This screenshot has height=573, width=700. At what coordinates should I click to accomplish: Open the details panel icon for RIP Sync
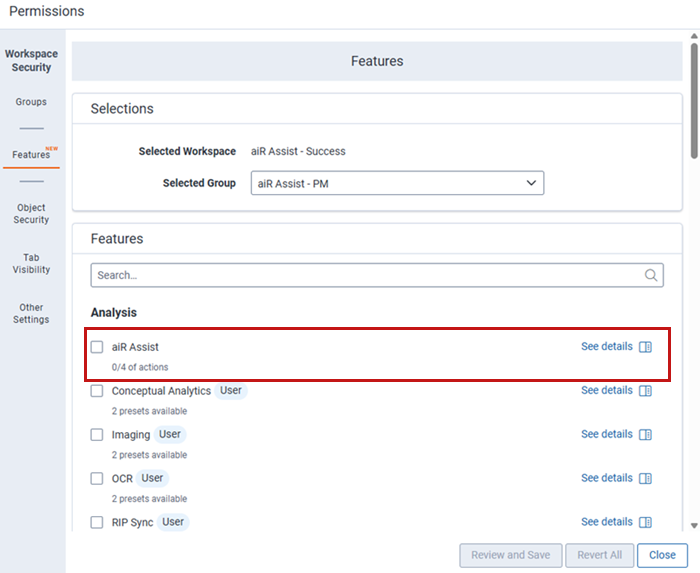(645, 522)
